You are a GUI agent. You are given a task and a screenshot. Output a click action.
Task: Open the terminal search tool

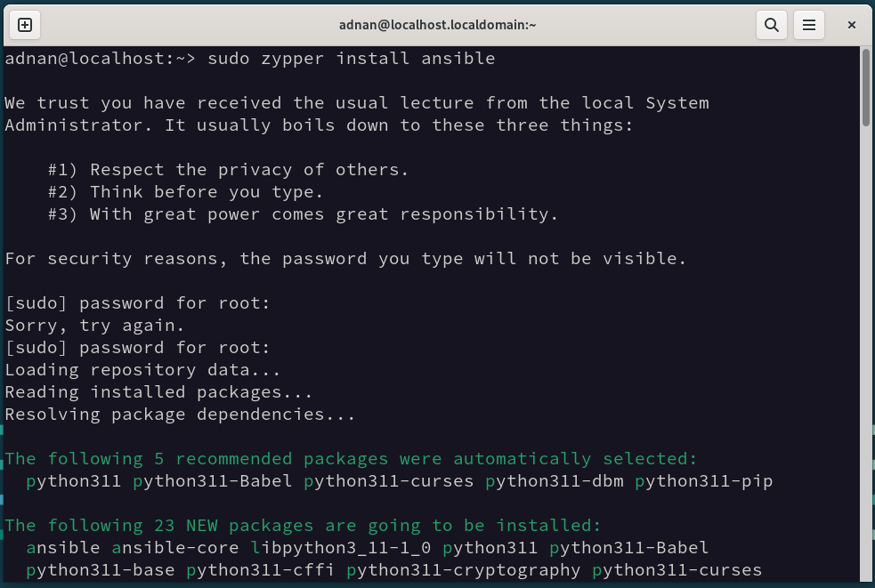click(771, 25)
